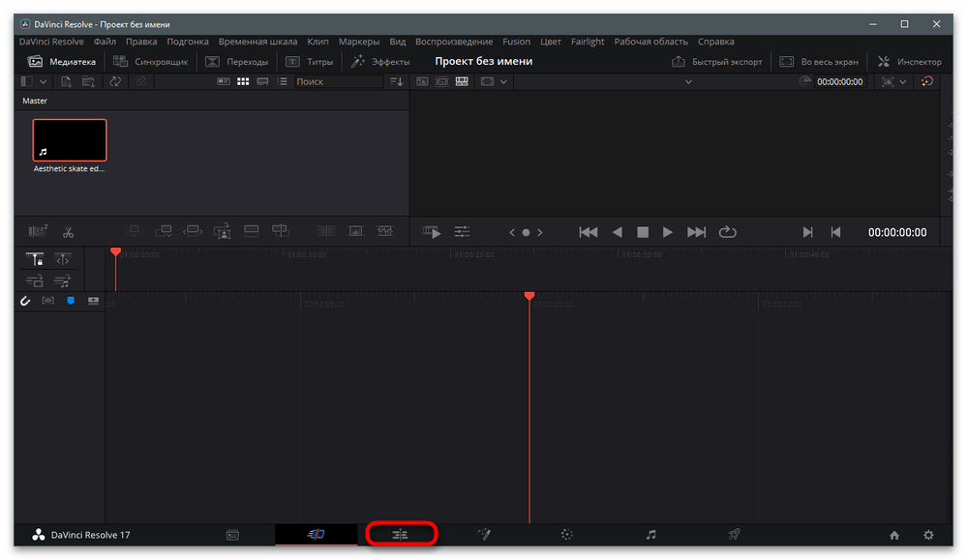Switch to the Переходы tab

[x=239, y=62]
